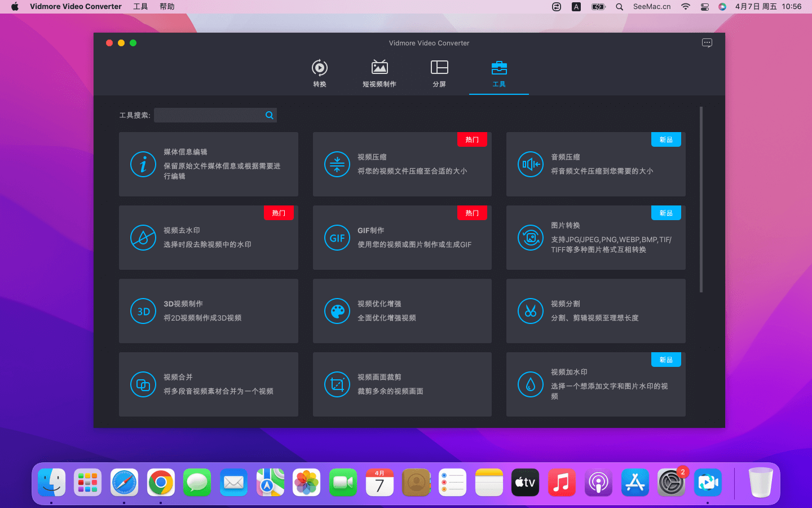This screenshot has height=508, width=812.
Task: Select the 视频分割 scissors icon
Action: (531, 311)
